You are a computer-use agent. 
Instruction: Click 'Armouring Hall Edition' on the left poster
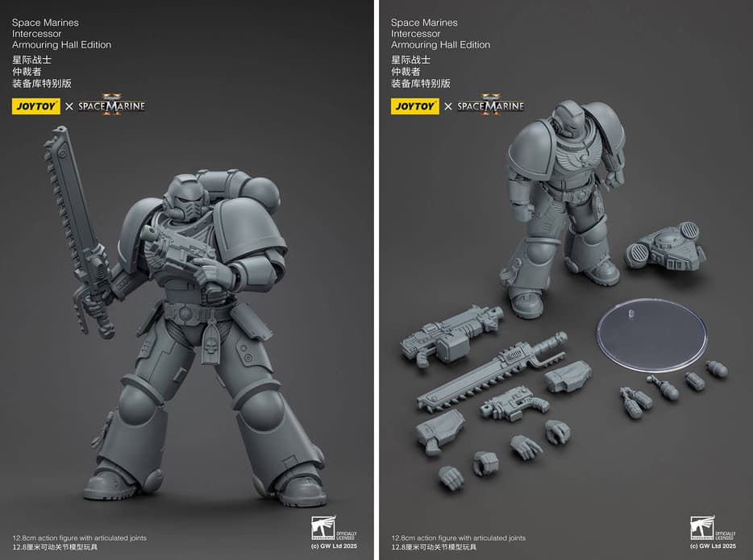point(61,44)
